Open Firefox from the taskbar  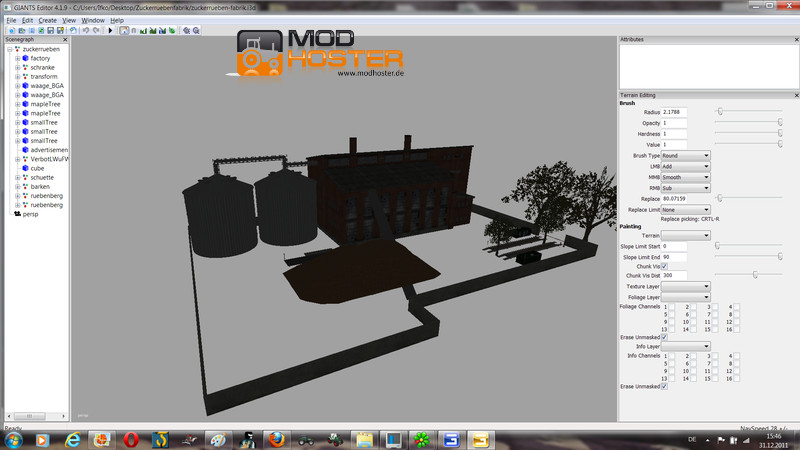[277, 439]
